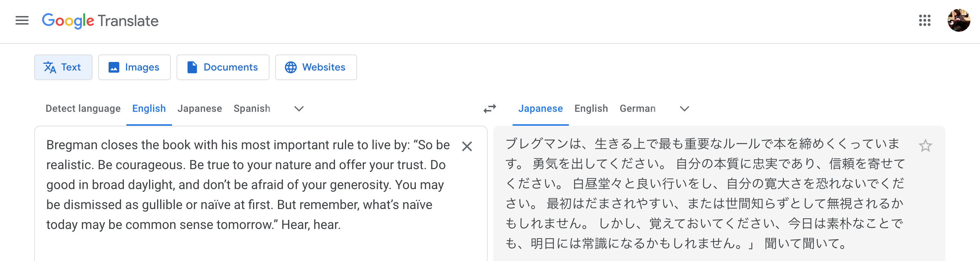Clear the source text with X

click(x=467, y=146)
